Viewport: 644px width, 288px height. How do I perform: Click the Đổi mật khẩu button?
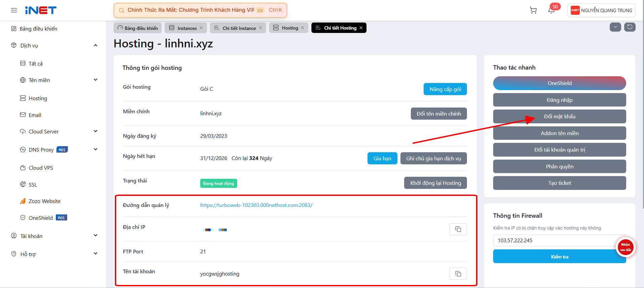[560, 116]
